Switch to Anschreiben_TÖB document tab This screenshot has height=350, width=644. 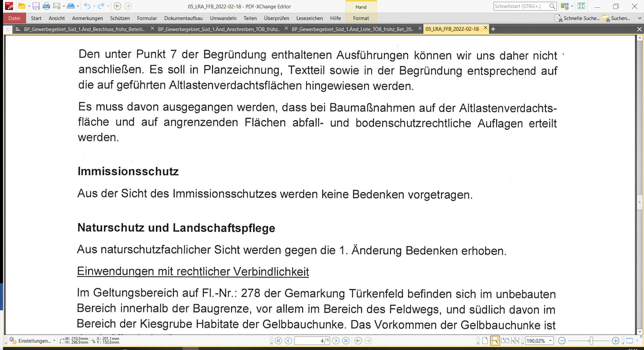point(219,29)
